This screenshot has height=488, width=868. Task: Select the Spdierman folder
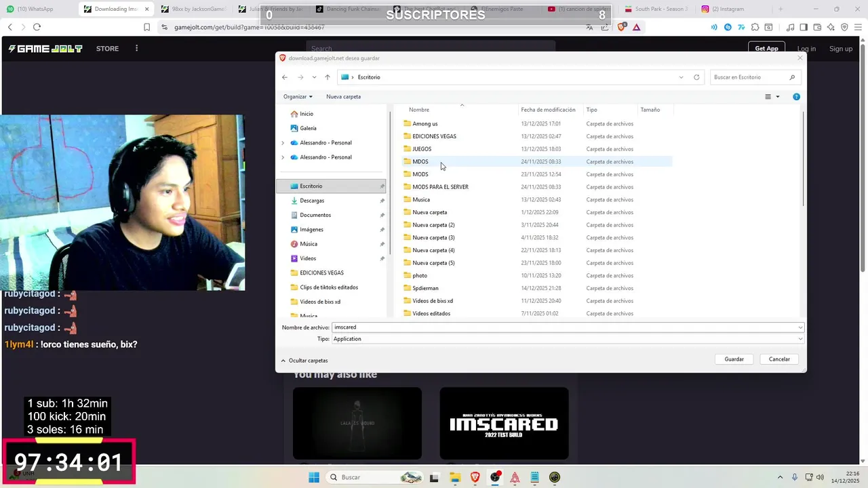click(x=425, y=288)
